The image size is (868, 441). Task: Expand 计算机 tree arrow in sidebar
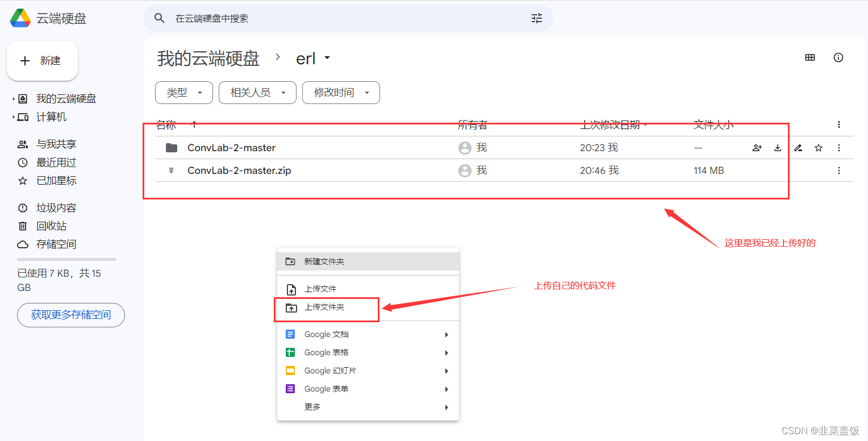14,117
